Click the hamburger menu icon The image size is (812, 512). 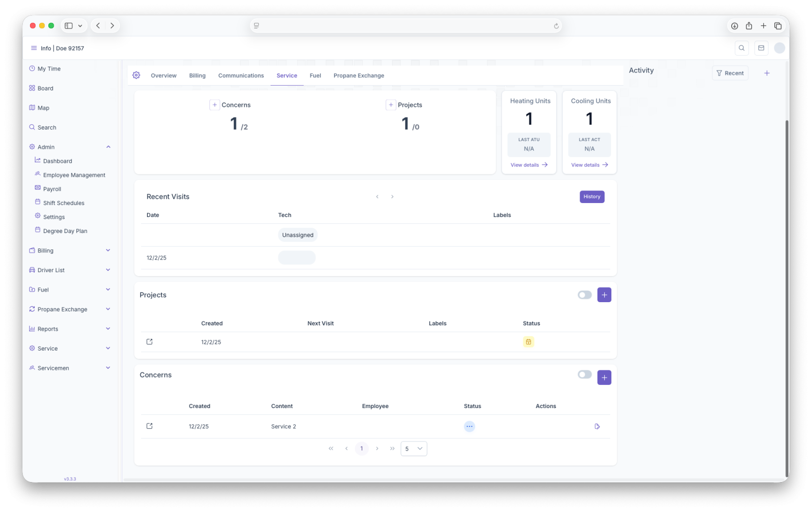(x=34, y=48)
